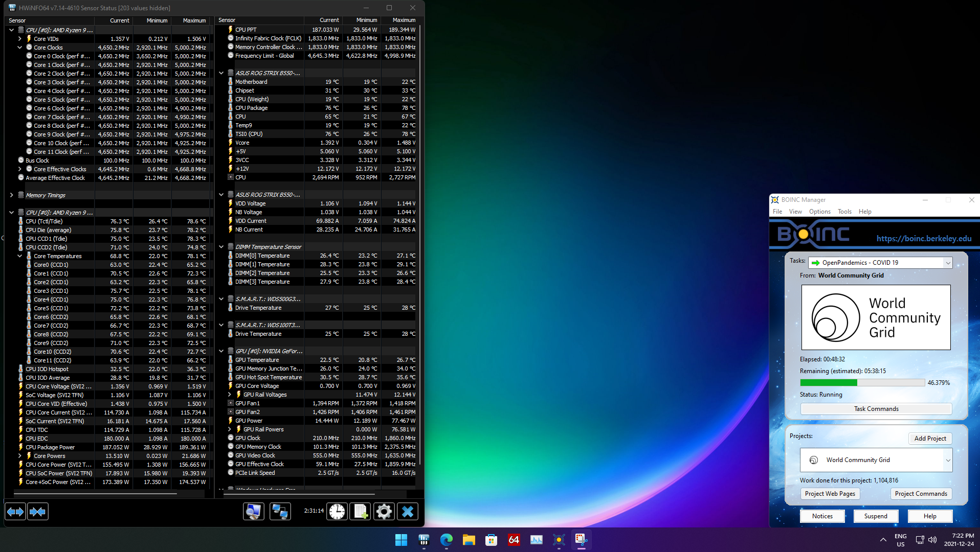Image resolution: width=980 pixels, height=552 pixels.
Task: Click the ENG US language indicator
Action: click(x=900, y=540)
